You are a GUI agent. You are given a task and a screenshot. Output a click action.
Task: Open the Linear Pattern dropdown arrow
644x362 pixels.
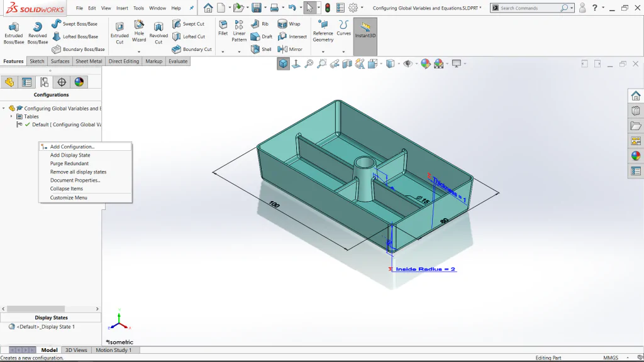pos(239,52)
